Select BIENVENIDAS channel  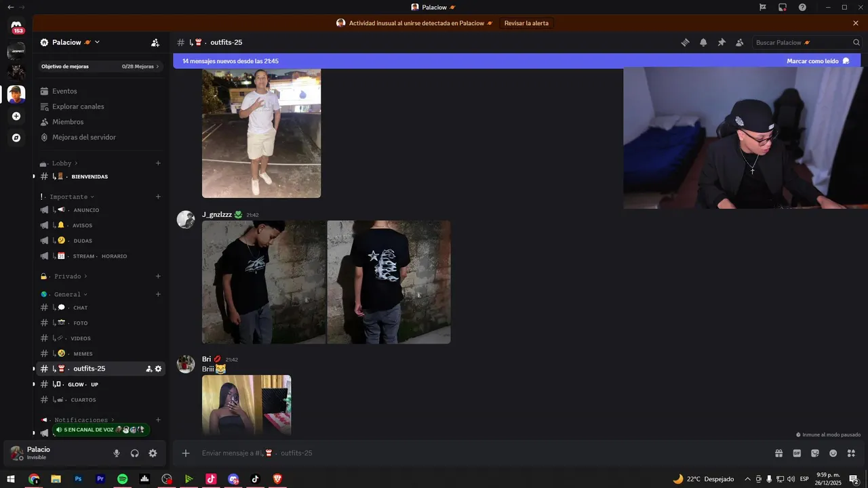tap(100, 177)
